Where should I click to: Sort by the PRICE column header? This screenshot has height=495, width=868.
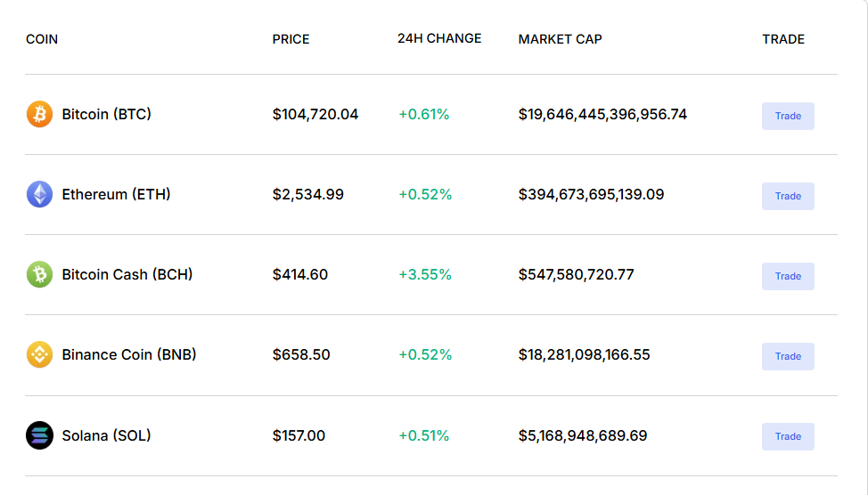point(291,39)
